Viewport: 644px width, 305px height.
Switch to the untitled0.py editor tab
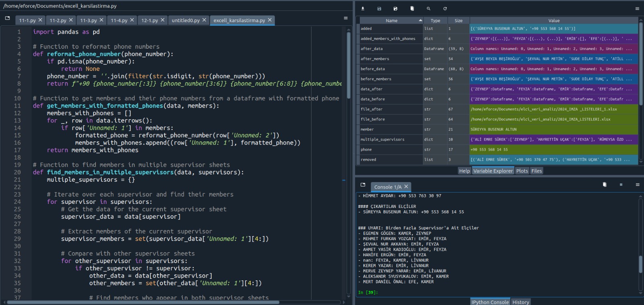[x=186, y=20]
